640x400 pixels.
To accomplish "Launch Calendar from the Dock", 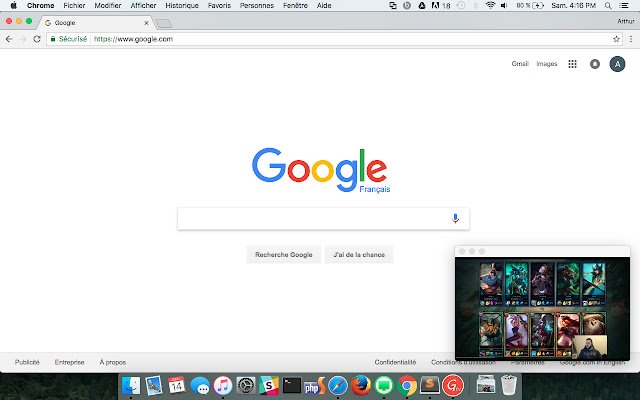I will 177,385.
